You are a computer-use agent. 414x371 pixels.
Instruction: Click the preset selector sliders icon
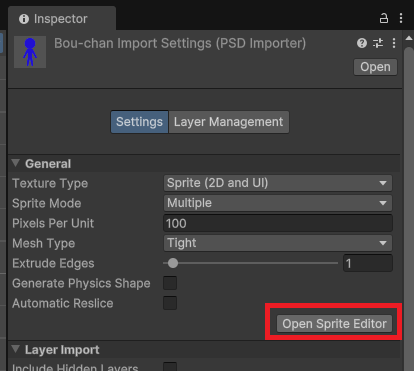(x=378, y=43)
